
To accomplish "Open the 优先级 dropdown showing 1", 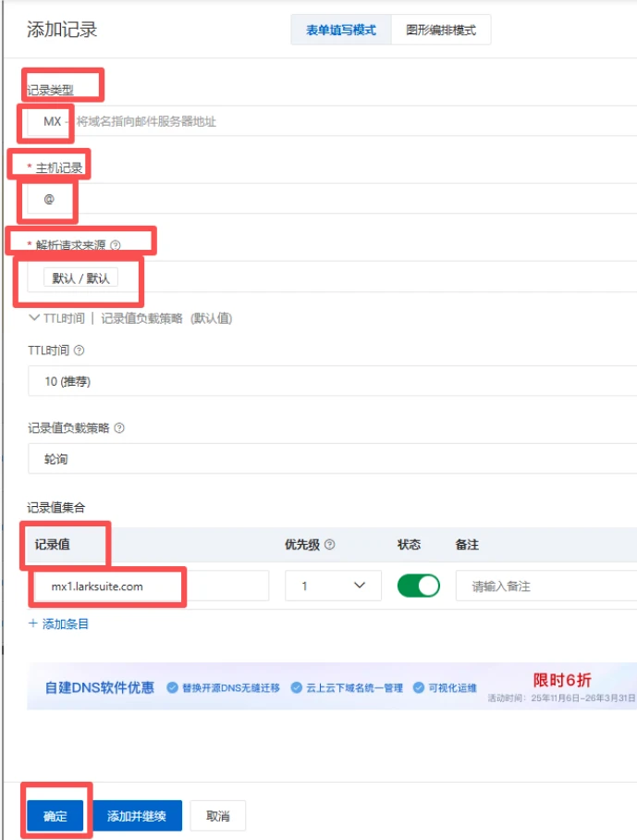I will 333,586.
